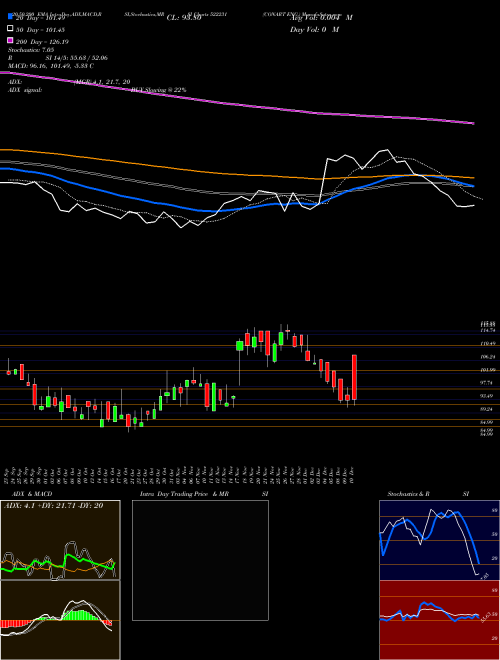The width and height of the screenshot is (500, 660).
Task: Click 'ADX: 4.1 +DY: 21.71 -DY: 20' header
Action: click(53, 506)
